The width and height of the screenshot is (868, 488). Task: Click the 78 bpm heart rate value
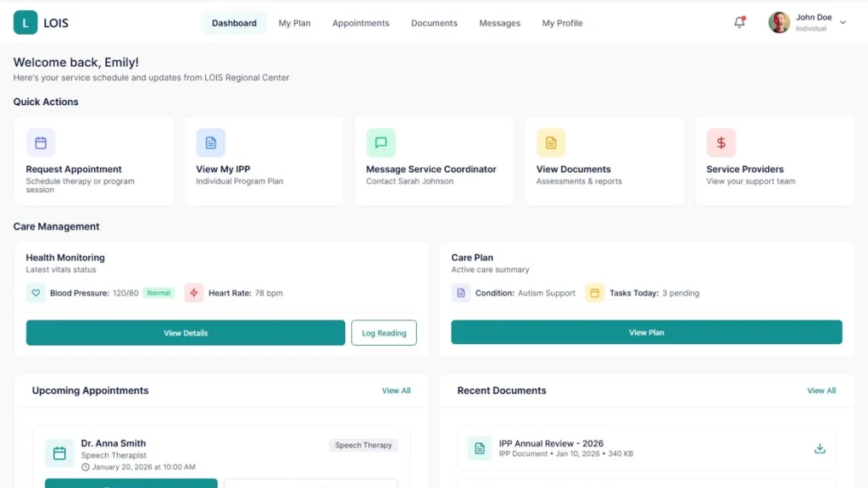click(269, 292)
